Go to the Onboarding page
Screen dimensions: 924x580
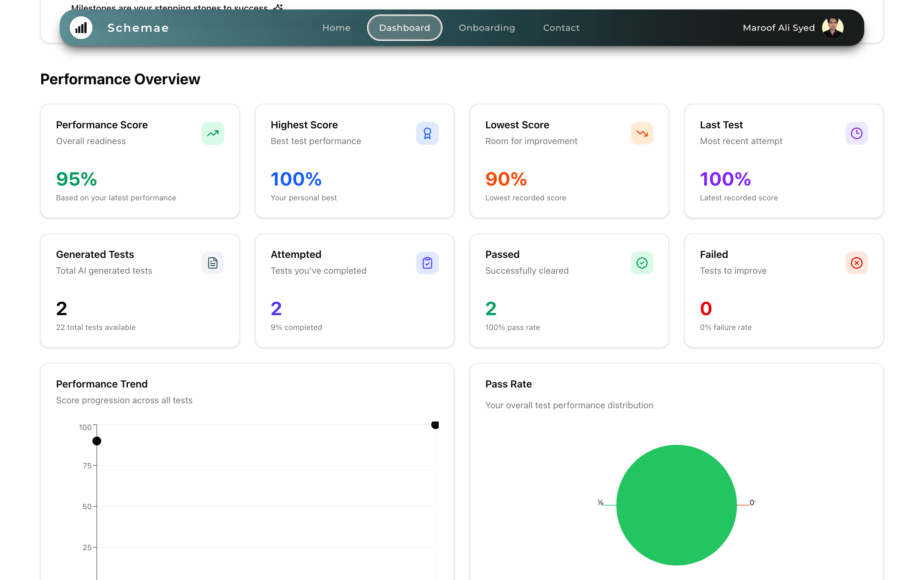487,28
